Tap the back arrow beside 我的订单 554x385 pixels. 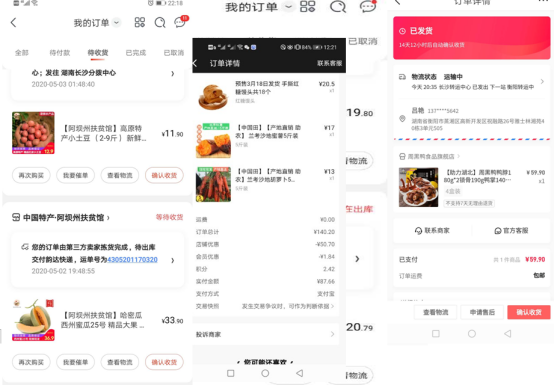[x=13, y=23]
